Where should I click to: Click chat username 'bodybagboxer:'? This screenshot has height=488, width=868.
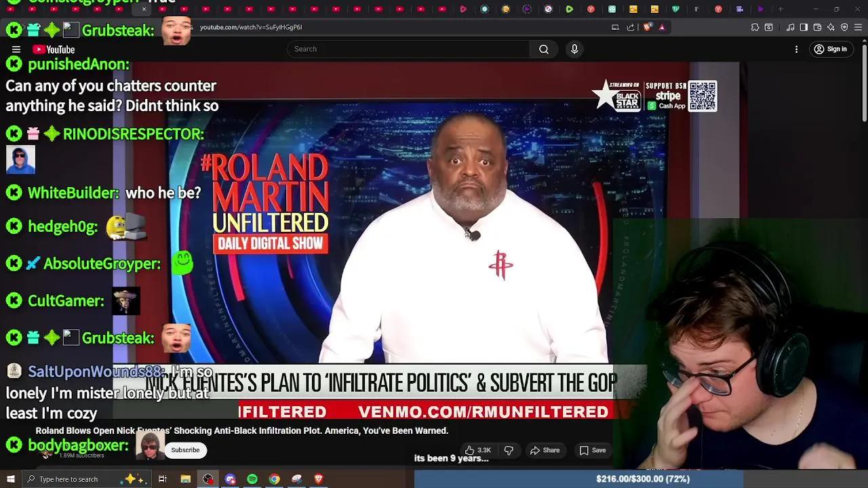pyautogui.click(x=78, y=445)
